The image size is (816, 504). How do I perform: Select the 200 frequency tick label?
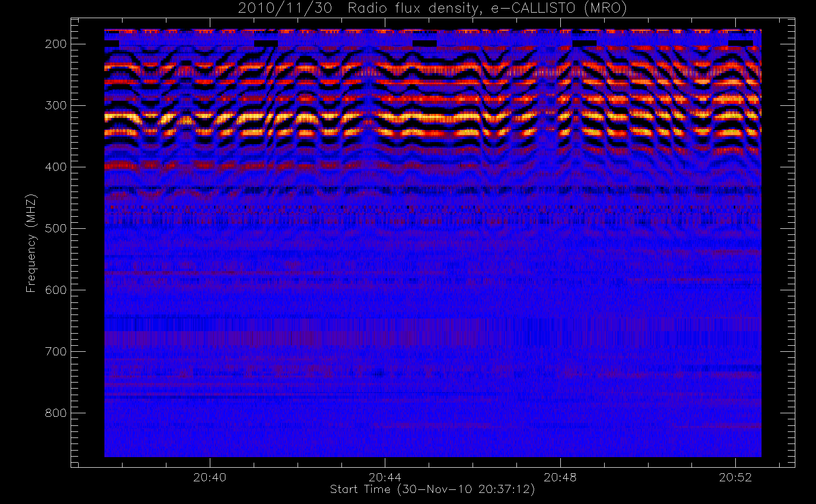[x=56, y=44]
